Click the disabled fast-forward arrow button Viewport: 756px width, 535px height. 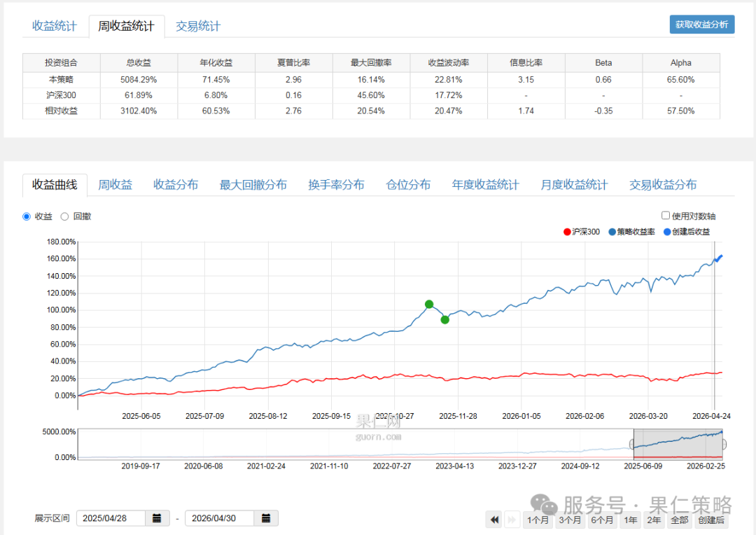click(512, 520)
